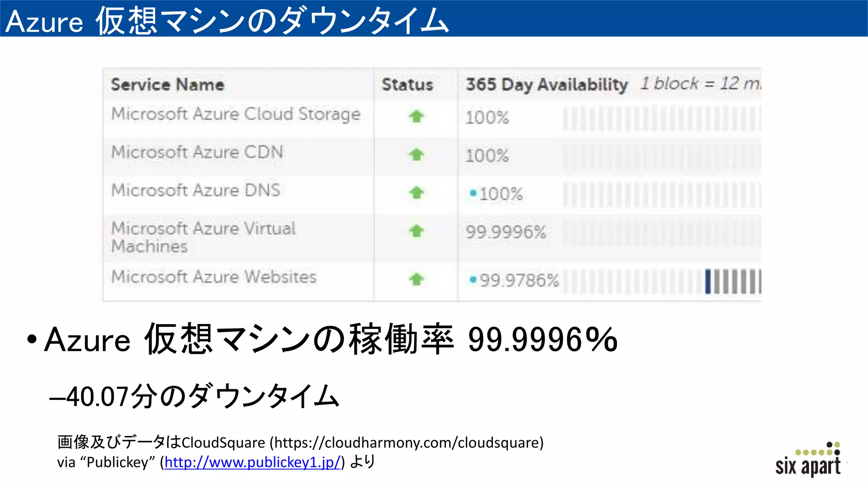Select the Microsoft Azure Cloud Storage row name
Viewport: 868px width, 488px height.
[x=236, y=114]
